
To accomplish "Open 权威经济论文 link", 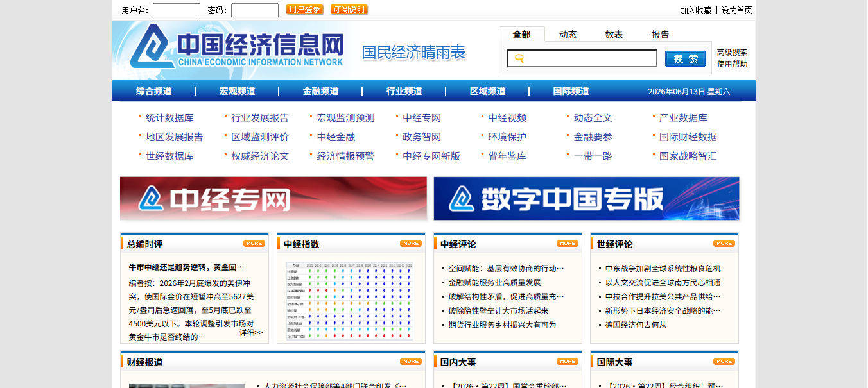I will (260, 156).
